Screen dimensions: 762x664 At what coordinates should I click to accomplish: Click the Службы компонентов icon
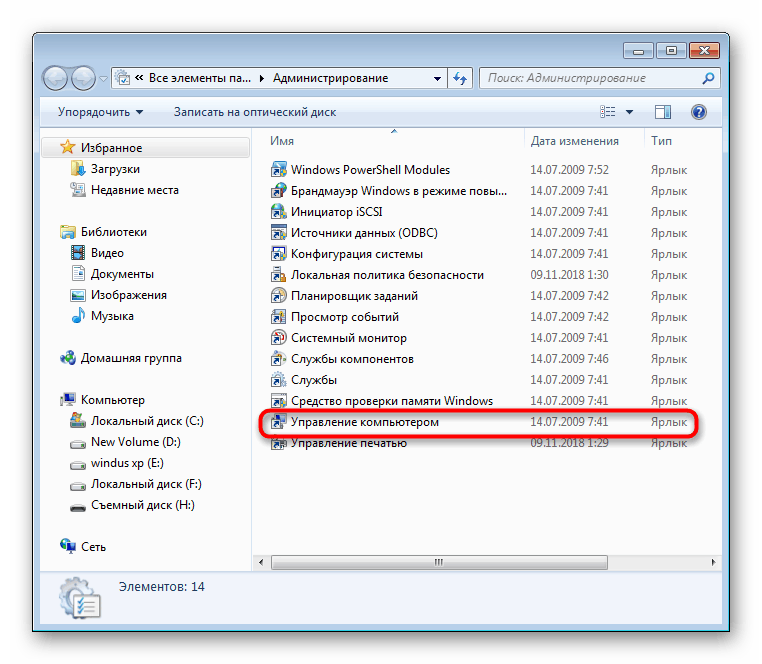coord(278,359)
